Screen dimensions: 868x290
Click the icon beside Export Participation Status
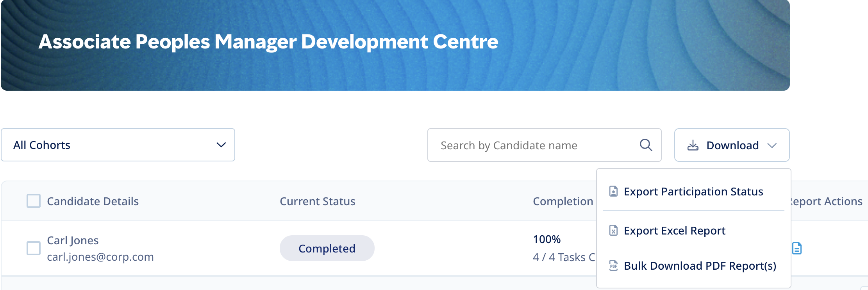(613, 192)
